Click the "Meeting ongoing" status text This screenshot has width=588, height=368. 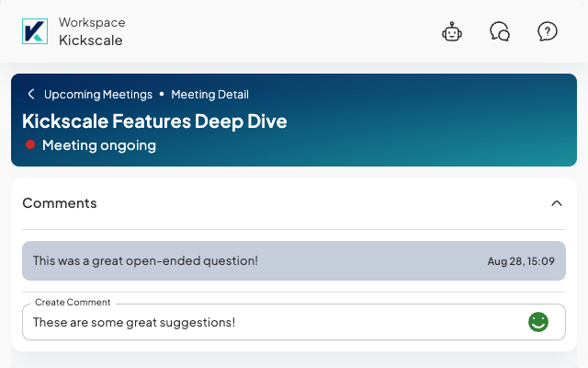click(x=99, y=145)
